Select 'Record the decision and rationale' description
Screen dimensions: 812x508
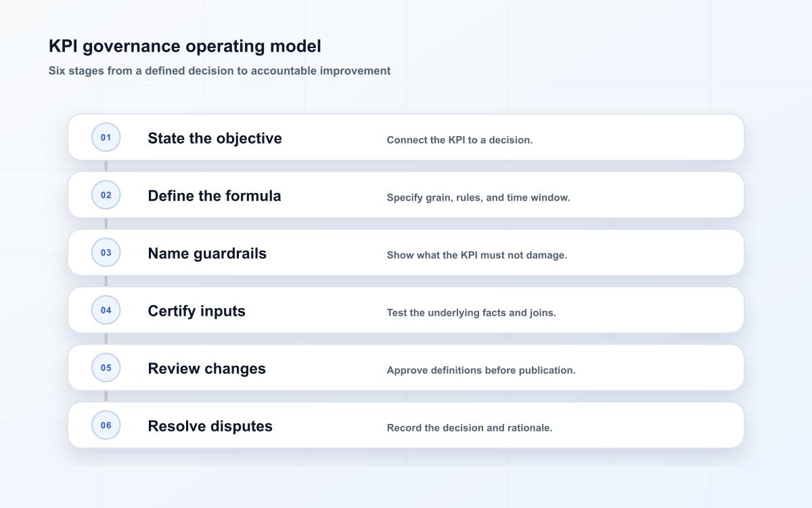[470, 428]
